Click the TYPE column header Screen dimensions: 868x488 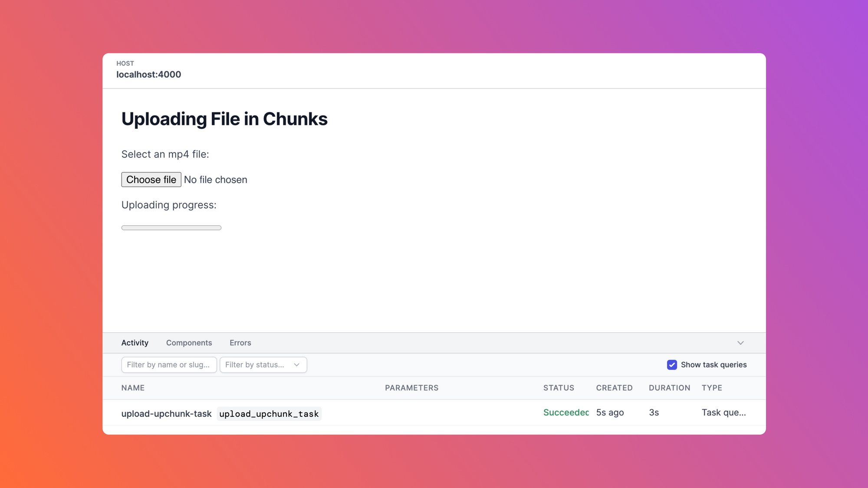pyautogui.click(x=712, y=388)
